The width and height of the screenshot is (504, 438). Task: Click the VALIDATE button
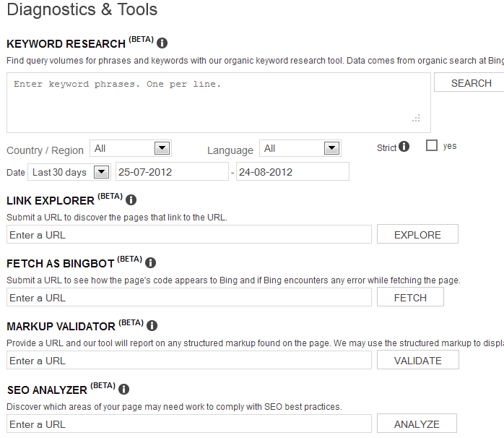[x=418, y=360]
